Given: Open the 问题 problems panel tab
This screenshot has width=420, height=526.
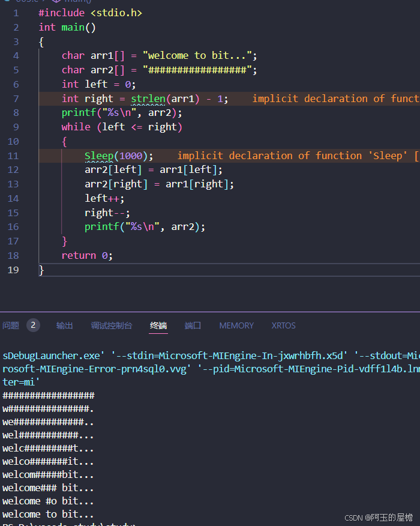Looking at the screenshot, I should (x=11, y=325).
